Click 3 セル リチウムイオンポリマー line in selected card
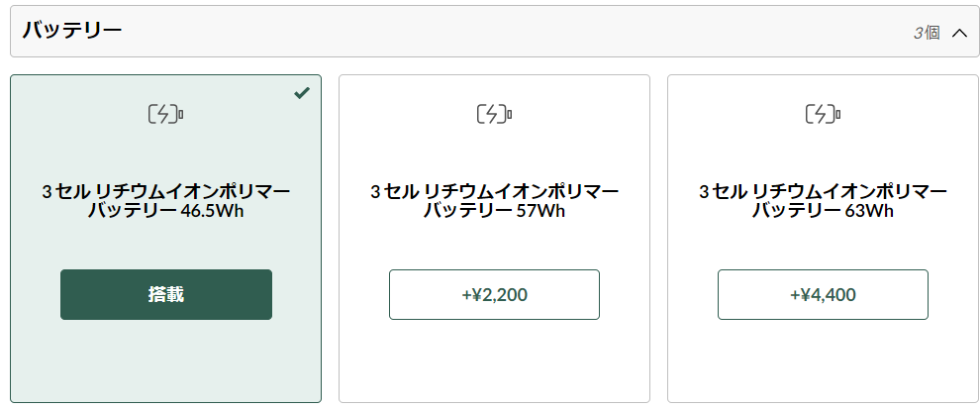Screen dimensions: 980x409 coord(166,191)
